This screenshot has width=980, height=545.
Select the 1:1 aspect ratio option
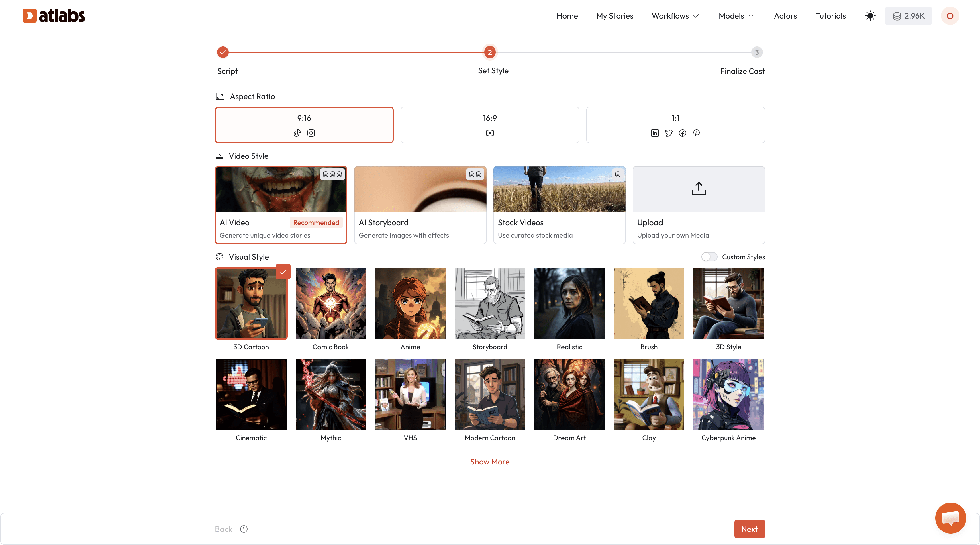pyautogui.click(x=675, y=125)
